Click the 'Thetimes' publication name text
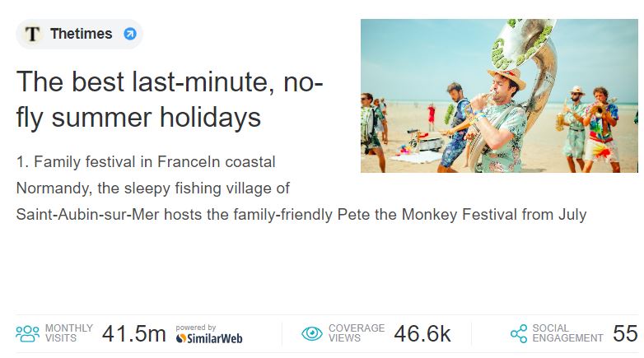The width and height of the screenshot is (644, 358). coord(82,34)
